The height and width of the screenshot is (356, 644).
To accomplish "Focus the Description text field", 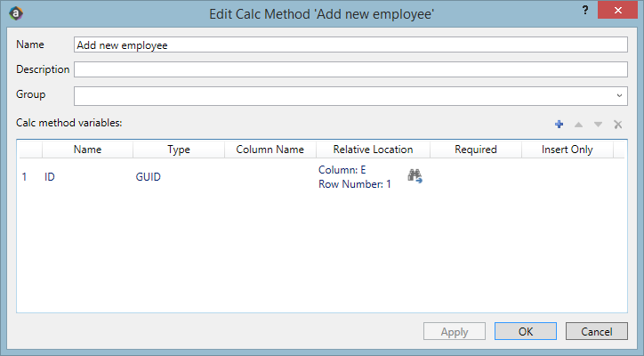I will tap(351, 69).
